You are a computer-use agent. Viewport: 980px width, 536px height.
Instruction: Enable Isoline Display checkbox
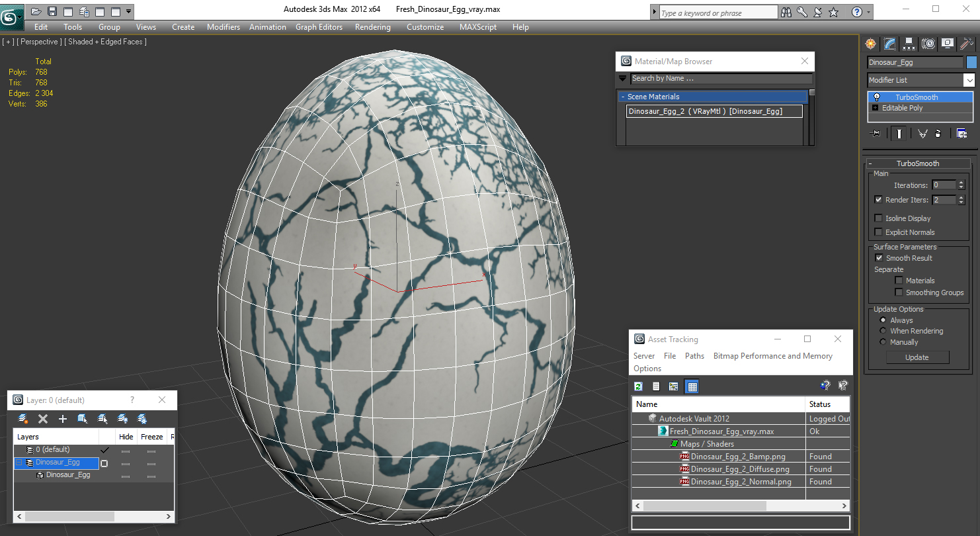878,218
